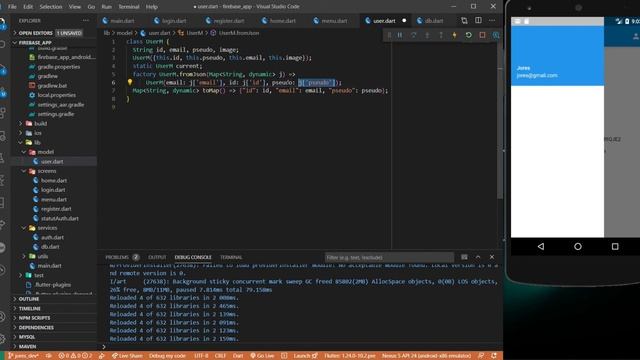Image resolution: width=640 pixels, height=360 pixels.
Task: Click the Live Share status bar item
Action: 127,356
